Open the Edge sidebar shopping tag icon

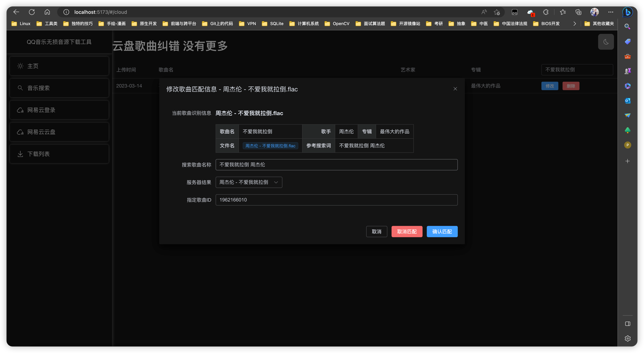point(627,42)
